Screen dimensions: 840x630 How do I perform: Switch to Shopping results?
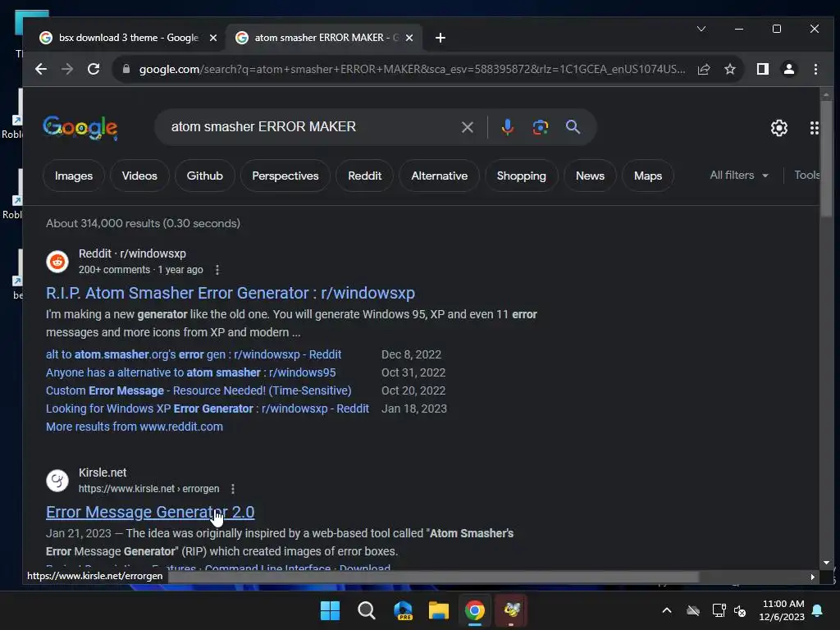[521, 176]
